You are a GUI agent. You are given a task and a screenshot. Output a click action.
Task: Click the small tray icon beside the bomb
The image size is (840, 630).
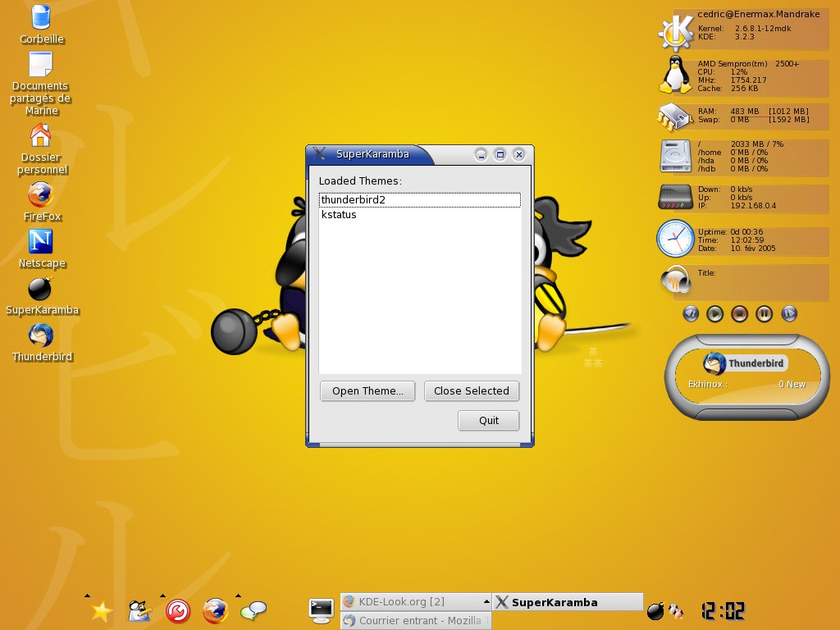[676, 610]
